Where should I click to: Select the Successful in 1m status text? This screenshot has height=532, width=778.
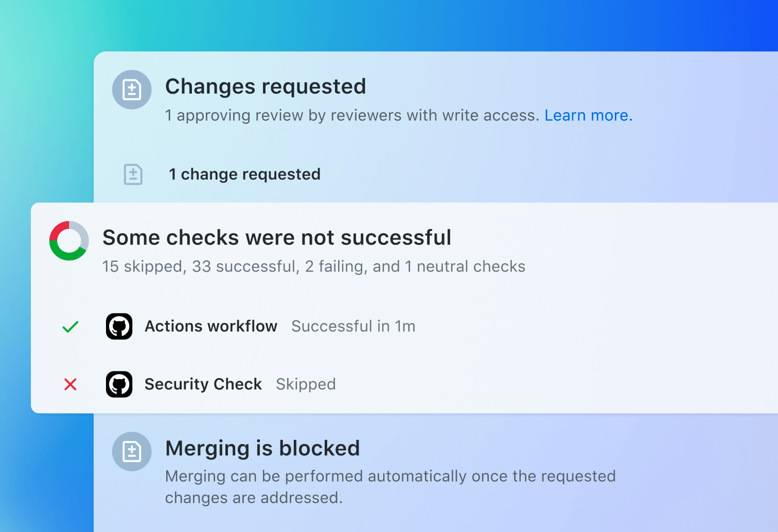coord(353,326)
